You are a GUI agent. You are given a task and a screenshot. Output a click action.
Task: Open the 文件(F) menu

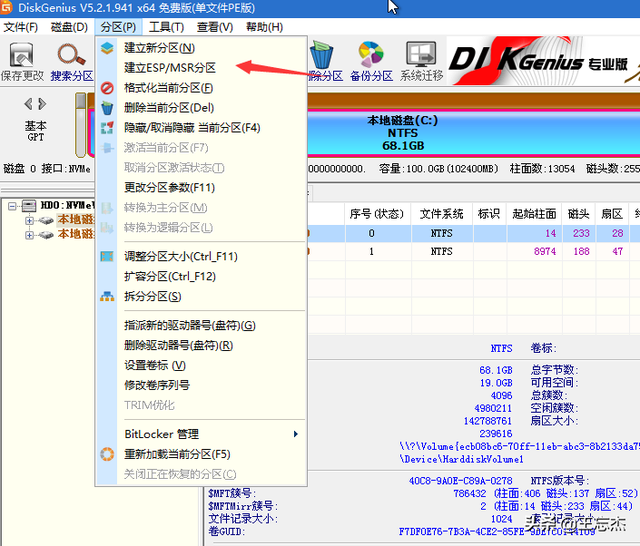pos(20,27)
